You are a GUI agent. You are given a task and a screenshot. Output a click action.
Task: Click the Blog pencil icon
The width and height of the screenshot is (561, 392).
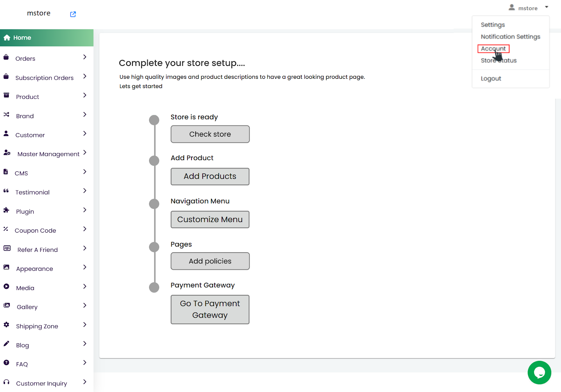click(6, 344)
